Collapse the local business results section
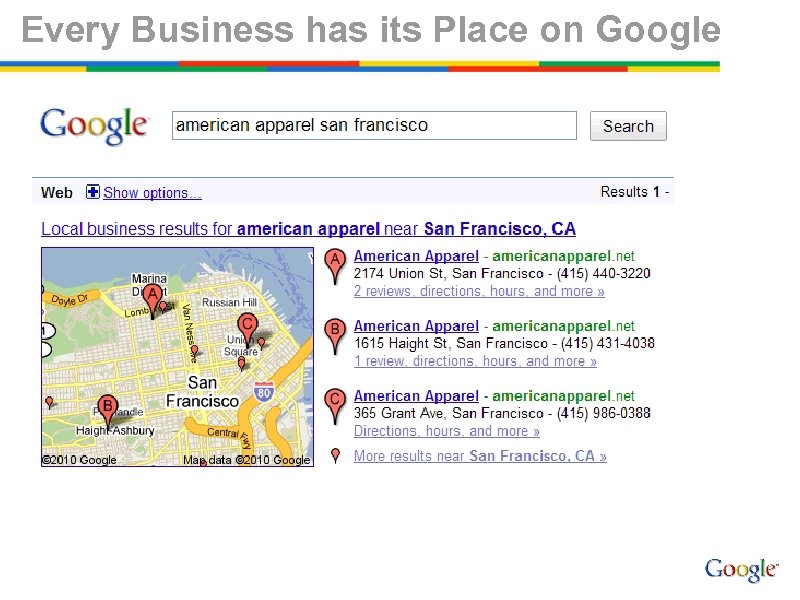The image size is (800, 600). 305,228
